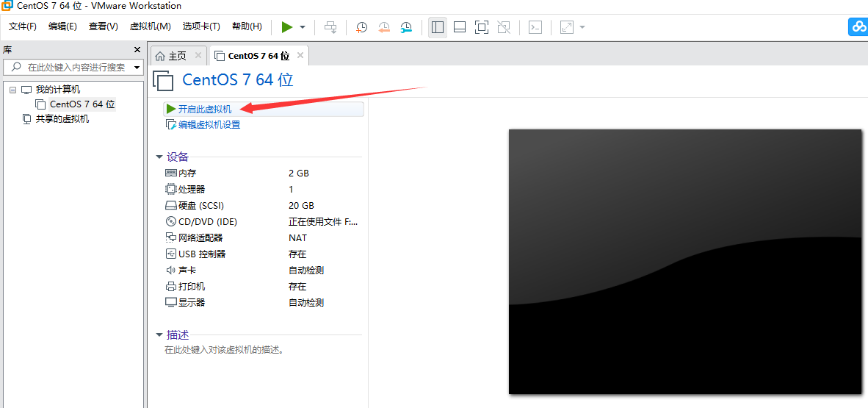
Task: Click the NAT network adapter value
Action: 298,237
